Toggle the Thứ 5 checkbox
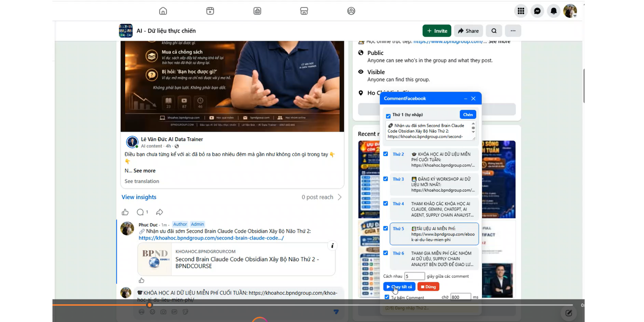644x322 pixels. (386, 228)
